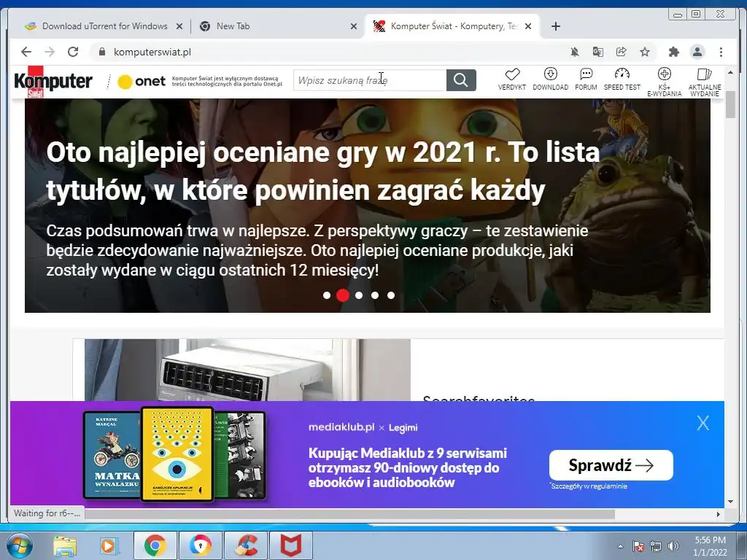The image size is (747, 560).
Task: Close the Mediaklub banner with X
Action: pos(703,423)
